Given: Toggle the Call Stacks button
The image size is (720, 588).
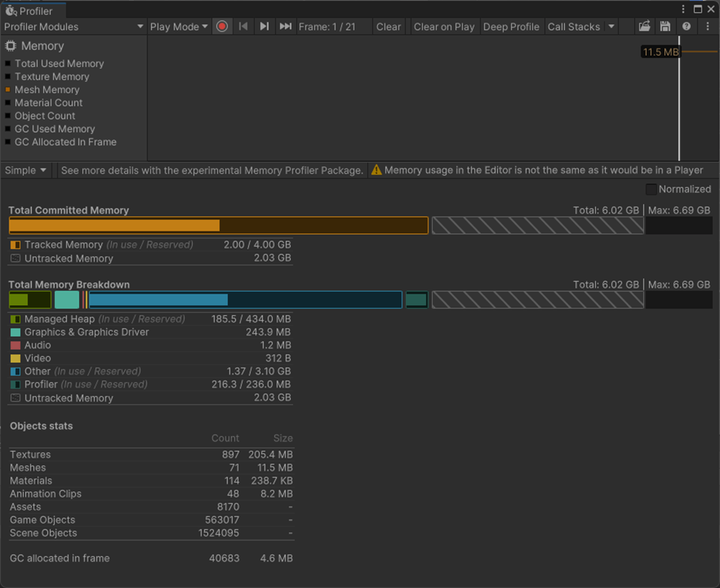Looking at the screenshot, I should (574, 27).
